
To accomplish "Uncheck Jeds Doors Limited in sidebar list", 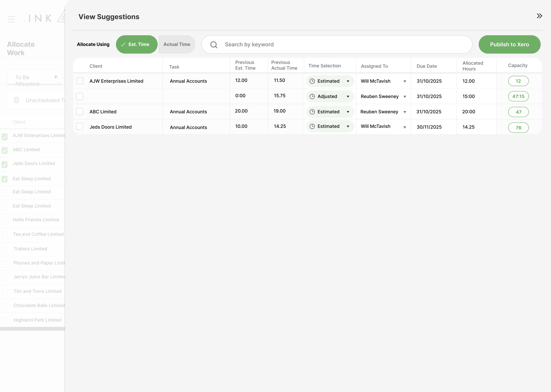I will (5, 164).
